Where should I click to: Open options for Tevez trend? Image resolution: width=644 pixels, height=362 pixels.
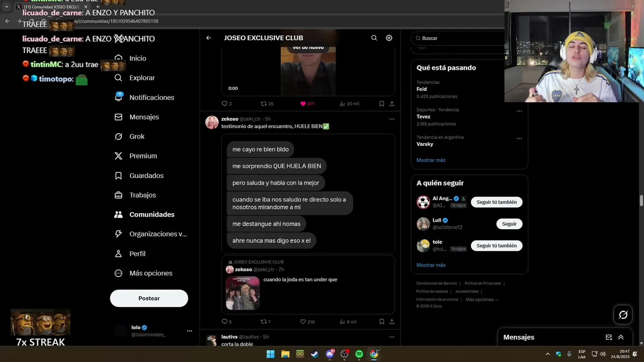tap(519, 111)
